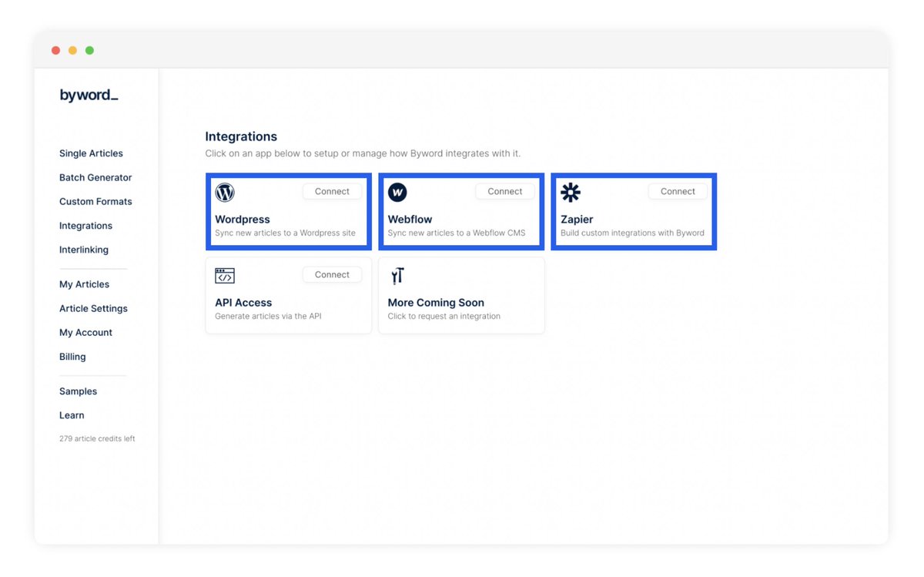The image size is (924, 577).
Task: Connect the Wordpress integration
Action: [332, 191]
